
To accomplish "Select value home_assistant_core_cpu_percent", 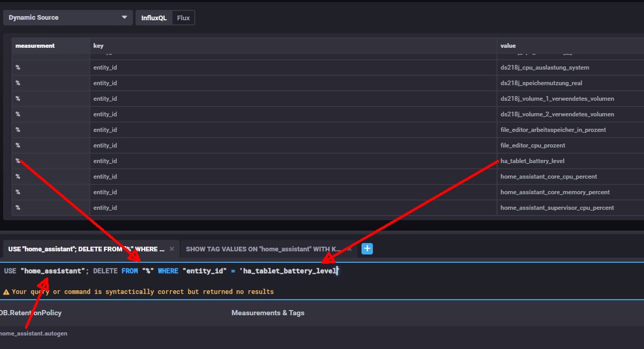I will click(x=548, y=177).
